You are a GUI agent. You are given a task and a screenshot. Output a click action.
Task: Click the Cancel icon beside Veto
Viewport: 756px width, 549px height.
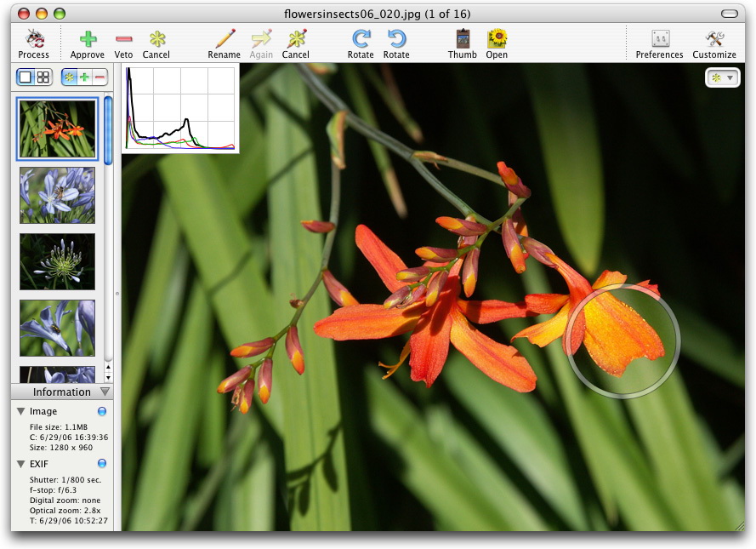(157, 39)
